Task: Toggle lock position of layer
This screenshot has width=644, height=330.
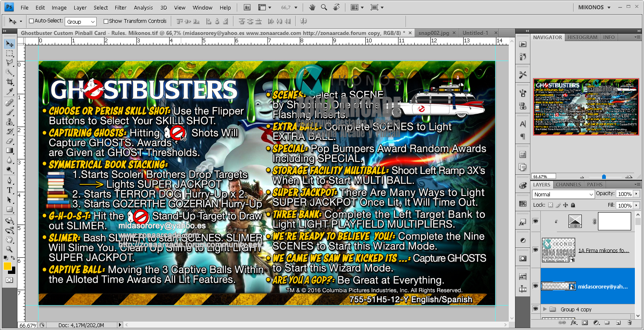Action: (x=565, y=205)
